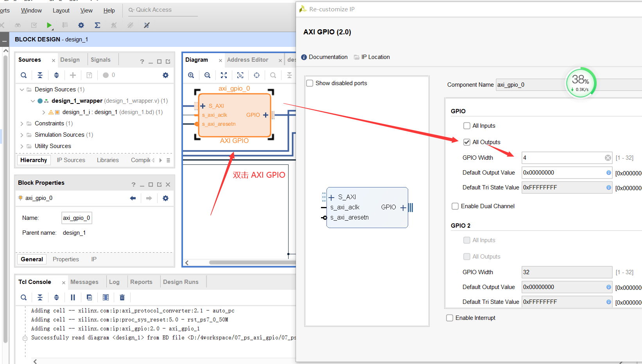The image size is (642, 364).
Task: Clear Tcl Console with trash icon
Action: pyautogui.click(x=122, y=297)
